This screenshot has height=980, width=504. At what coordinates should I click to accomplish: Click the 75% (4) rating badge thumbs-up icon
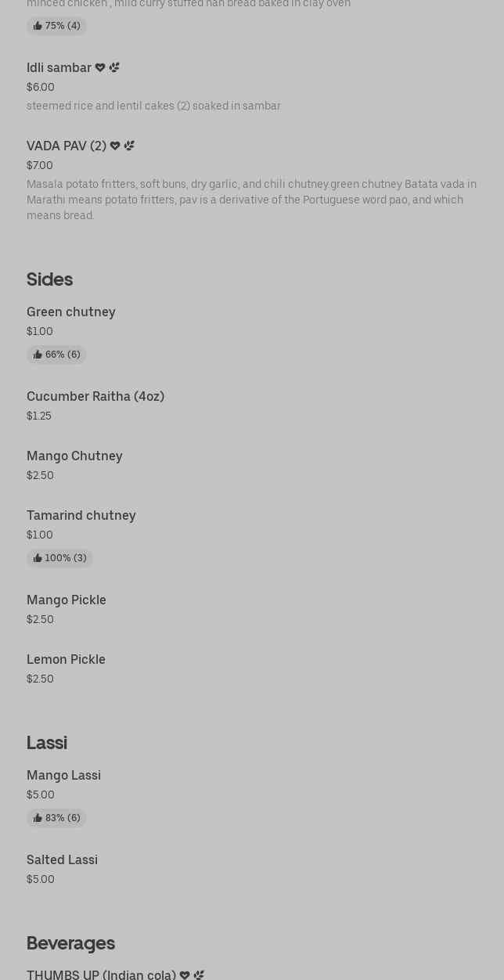38,26
